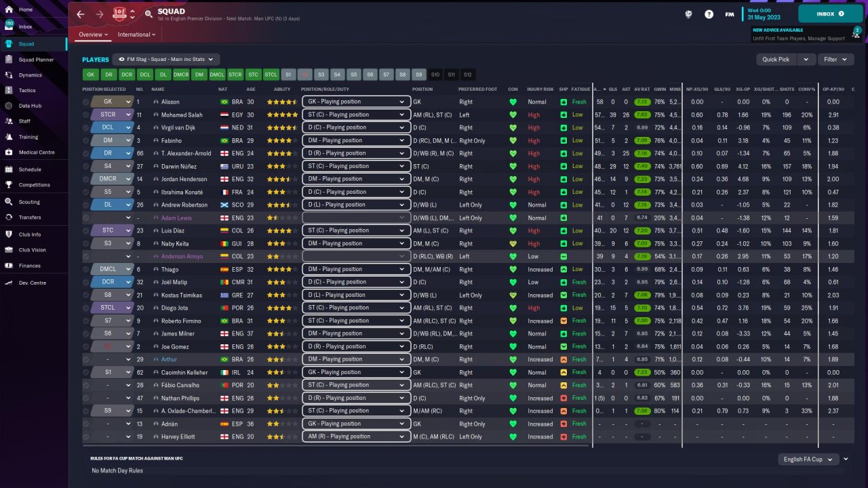Open the Competitions trophy icon
This screenshot has width=868, height=488.
tap(10, 184)
